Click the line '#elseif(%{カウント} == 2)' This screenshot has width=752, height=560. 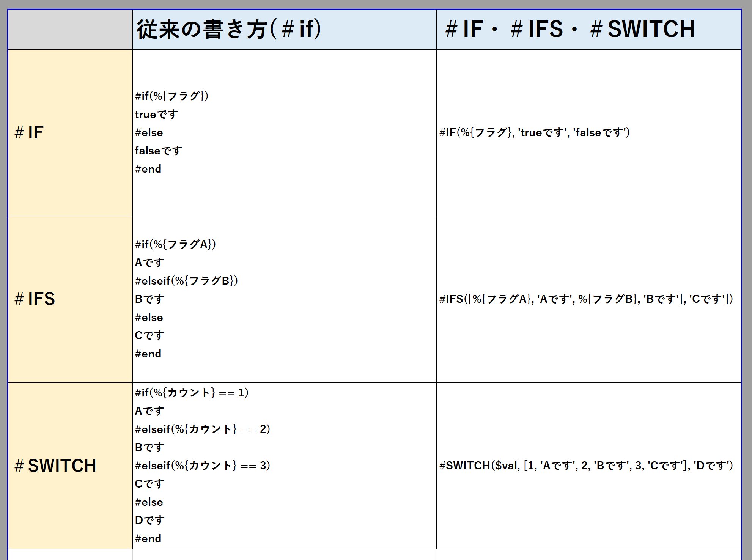(203, 429)
